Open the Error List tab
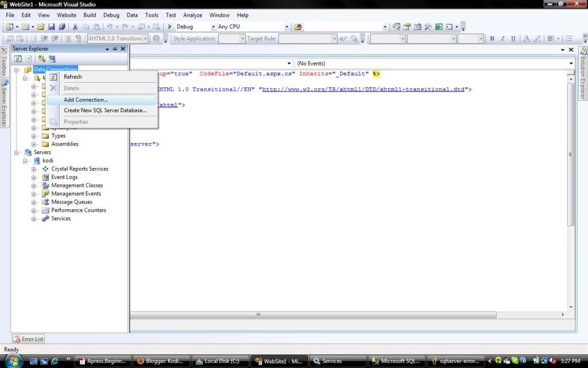Image resolution: width=588 pixels, height=368 pixels. click(29, 339)
